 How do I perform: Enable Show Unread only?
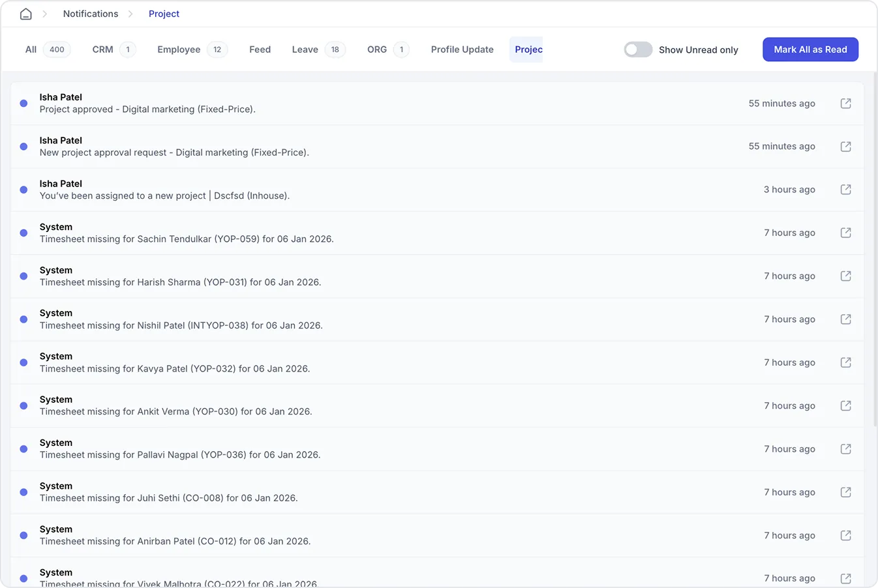637,49
